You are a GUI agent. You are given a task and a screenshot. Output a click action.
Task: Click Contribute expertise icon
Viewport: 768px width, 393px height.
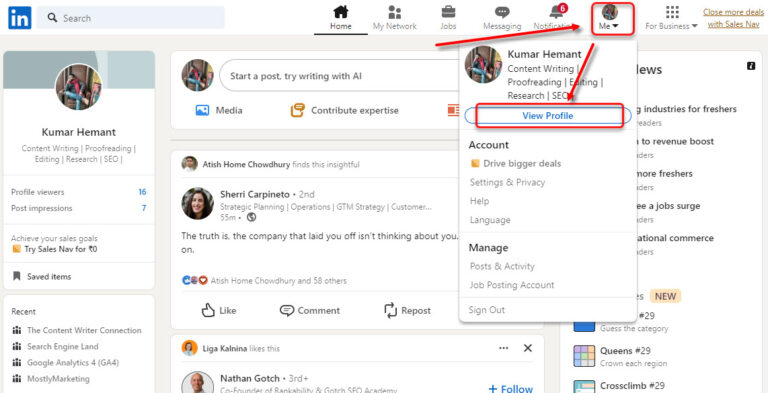pyautogui.click(x=297, y=110)
